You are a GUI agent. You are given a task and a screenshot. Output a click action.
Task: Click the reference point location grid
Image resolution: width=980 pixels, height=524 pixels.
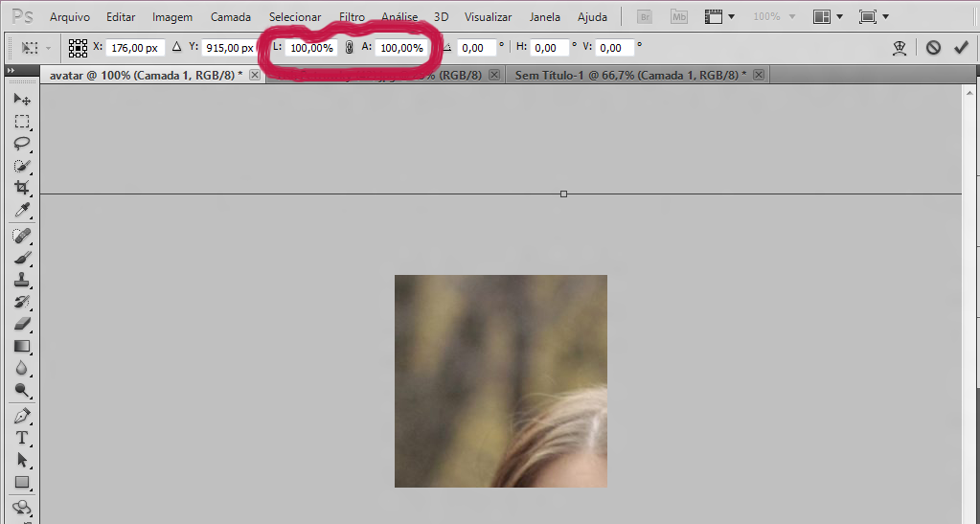pos(79,48)
